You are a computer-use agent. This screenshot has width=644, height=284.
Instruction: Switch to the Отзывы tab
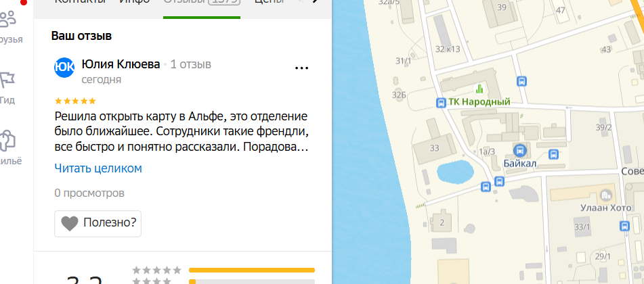tap(202, 3)
